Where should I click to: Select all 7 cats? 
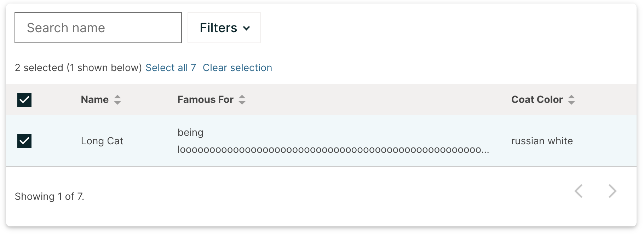[171, 68]
